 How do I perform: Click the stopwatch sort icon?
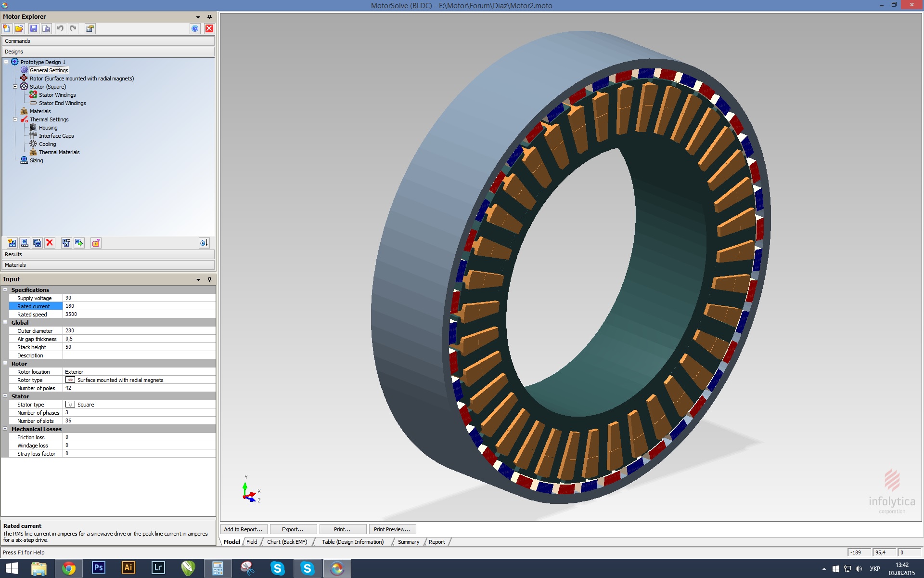point(204,243)
